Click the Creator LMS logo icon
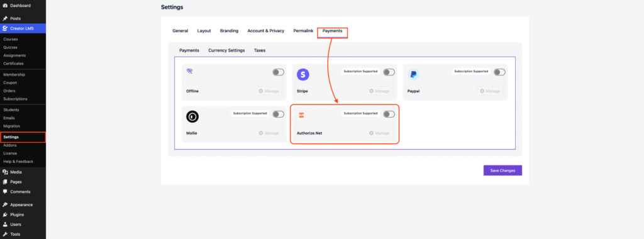The height and width of the screenshot is (239, 644). coord(5,28)
